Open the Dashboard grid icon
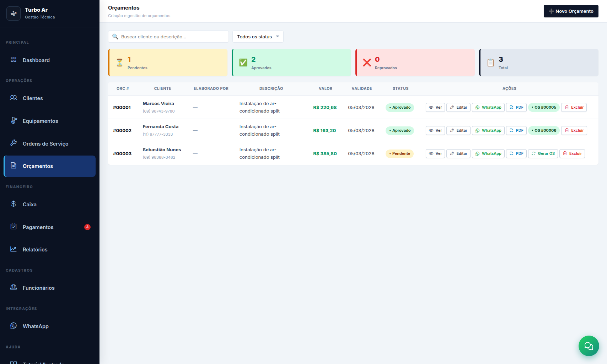Viewport: 607px width, 364px height. click(x=14, y=59)
